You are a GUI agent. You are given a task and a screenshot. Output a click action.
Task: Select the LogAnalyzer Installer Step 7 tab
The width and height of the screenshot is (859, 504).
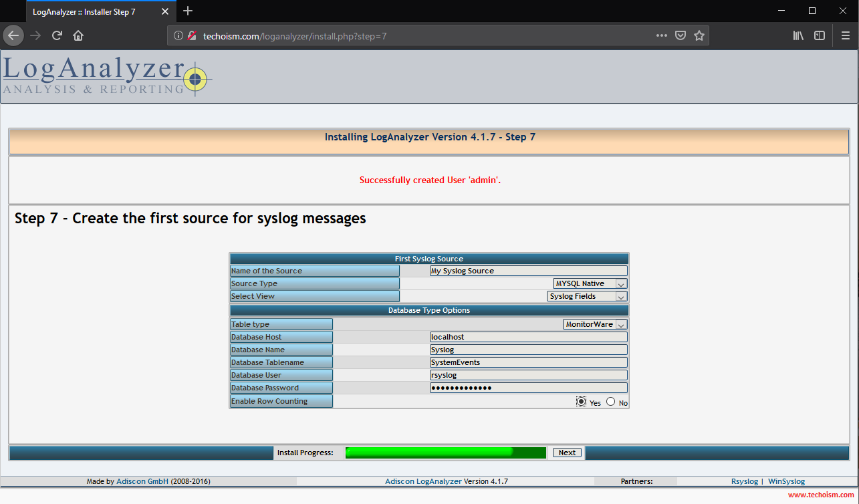[102, 11]
